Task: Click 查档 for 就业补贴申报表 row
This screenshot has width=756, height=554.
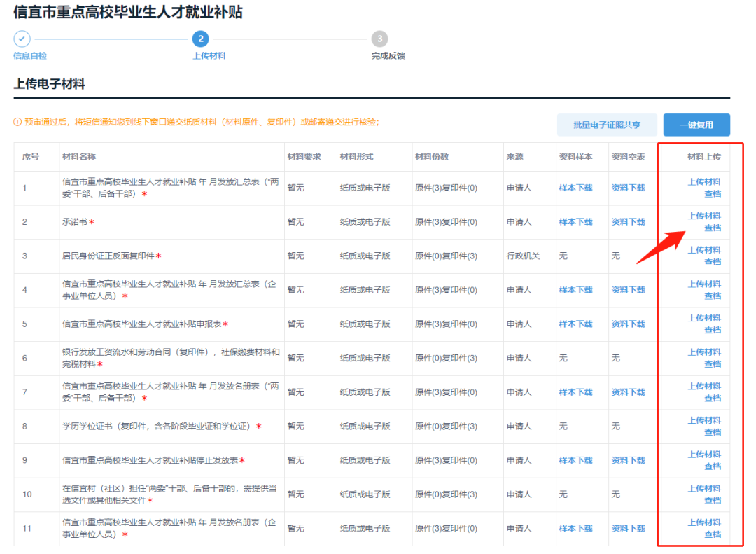Action: point(713,330)
